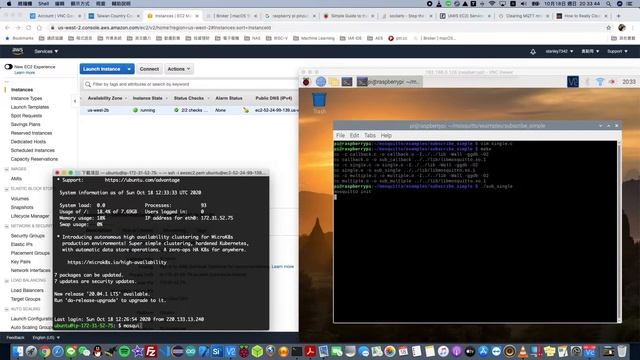Open the Edit menu in the Pi terminal

[354, 135]
